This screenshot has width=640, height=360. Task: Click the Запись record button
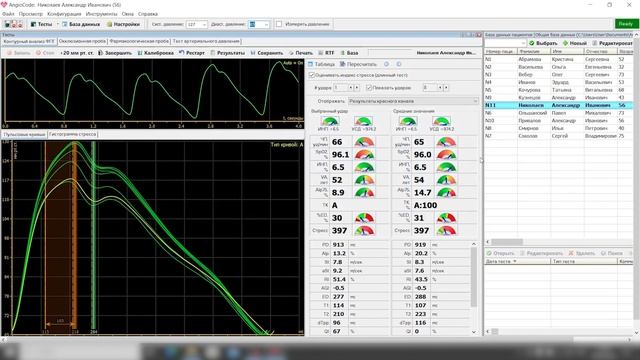click(19, 53)
